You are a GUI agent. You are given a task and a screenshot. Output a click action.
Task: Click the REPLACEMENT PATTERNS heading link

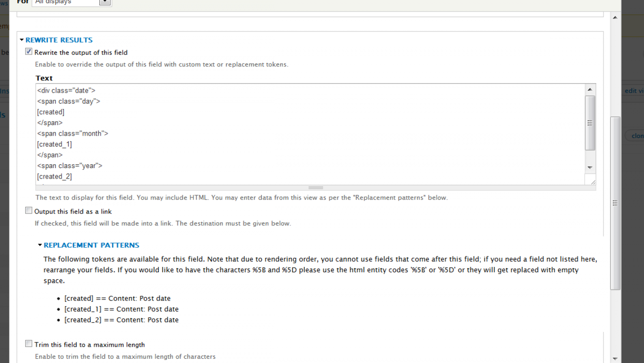92,245
